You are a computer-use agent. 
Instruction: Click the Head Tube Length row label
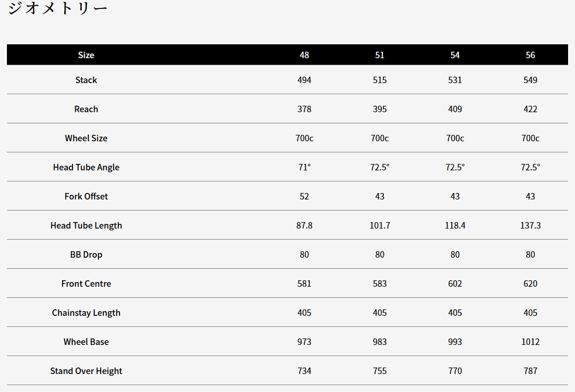tap(86, 225)
